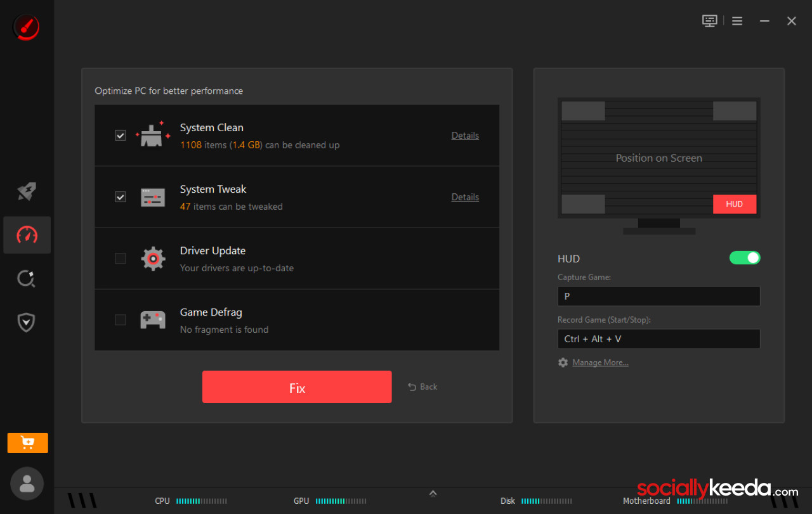Click the System Clean broom icon

(x=153, y=134)
